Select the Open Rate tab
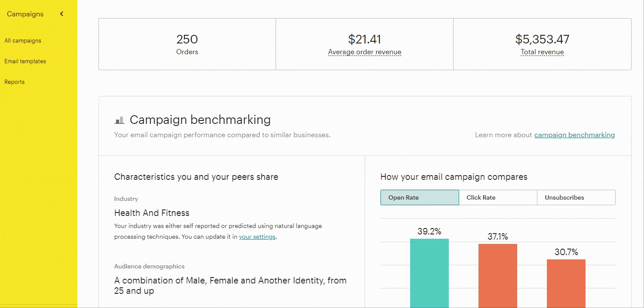The height and width of the screenshot is (308, 644). coord(420,197)
